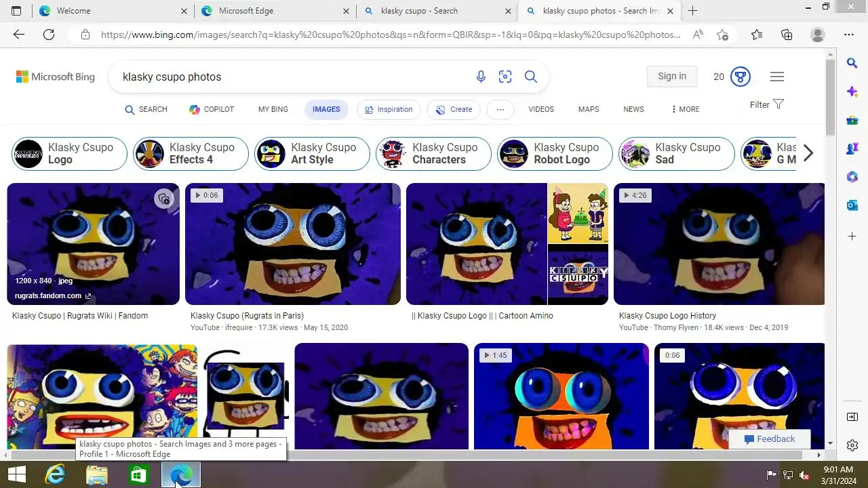Click the Sign in button
868x488 pixels.
click(672, 77)
